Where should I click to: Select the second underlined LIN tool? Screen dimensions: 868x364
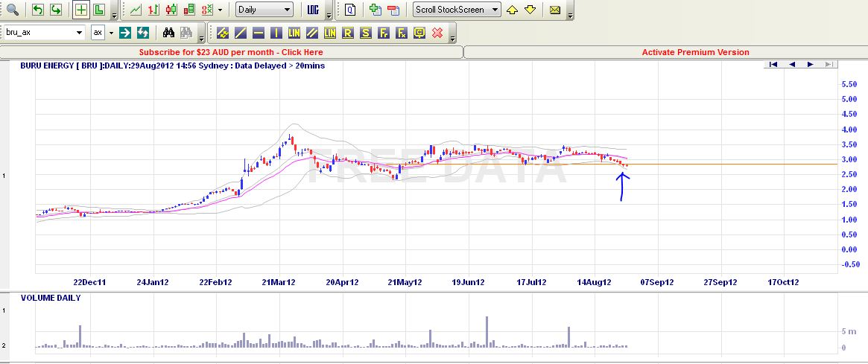pyautogui.click(x=330, y=33)
